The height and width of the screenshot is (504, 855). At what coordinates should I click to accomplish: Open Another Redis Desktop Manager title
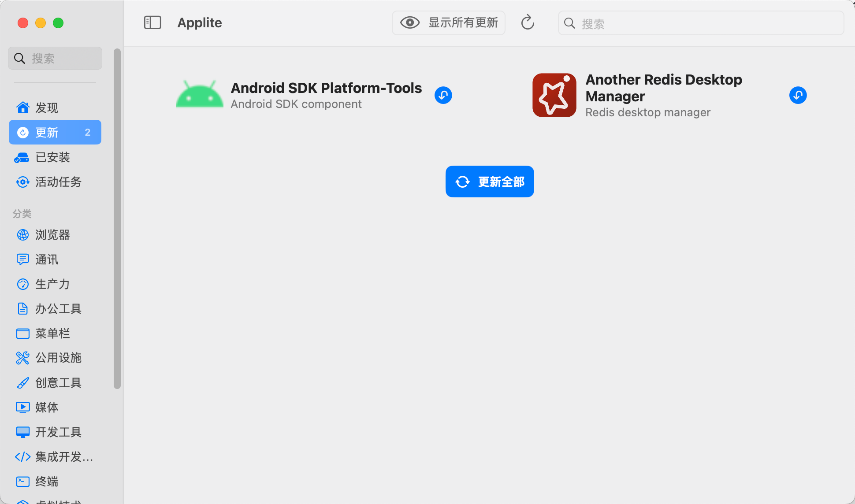pyautogui.click(x=664, y=88)
